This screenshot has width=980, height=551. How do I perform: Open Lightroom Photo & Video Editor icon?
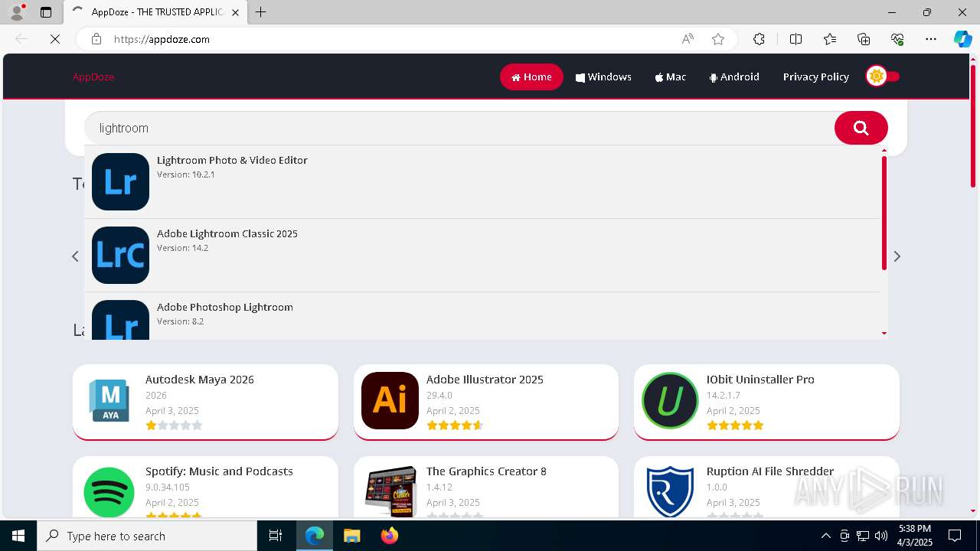coord(120,181)
